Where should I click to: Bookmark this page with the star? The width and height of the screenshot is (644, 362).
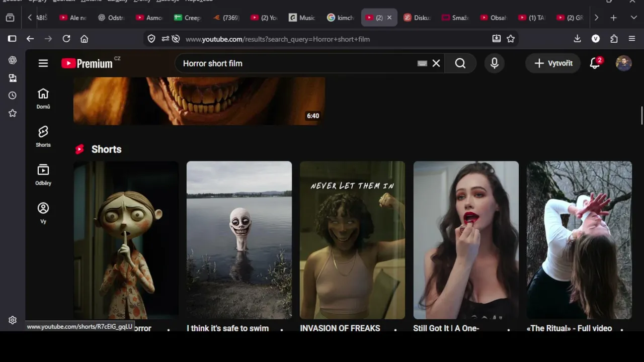point(511,39)
